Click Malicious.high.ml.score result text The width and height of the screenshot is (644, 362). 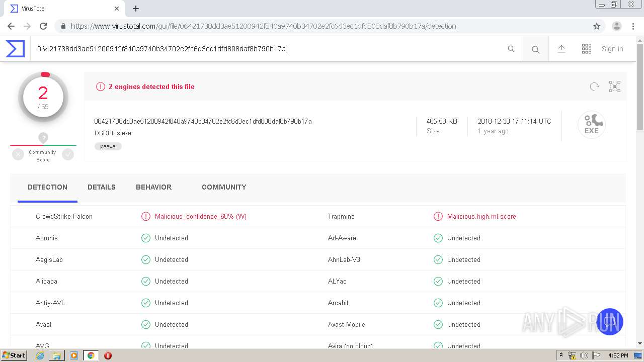coord(481,216)
